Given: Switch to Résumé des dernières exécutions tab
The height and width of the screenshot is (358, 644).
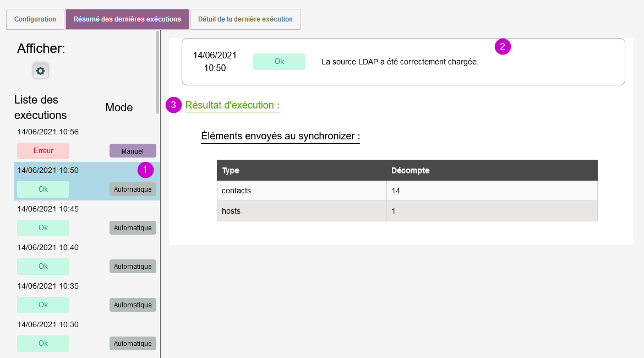Looking at the screenshot, I should point(127,19).
